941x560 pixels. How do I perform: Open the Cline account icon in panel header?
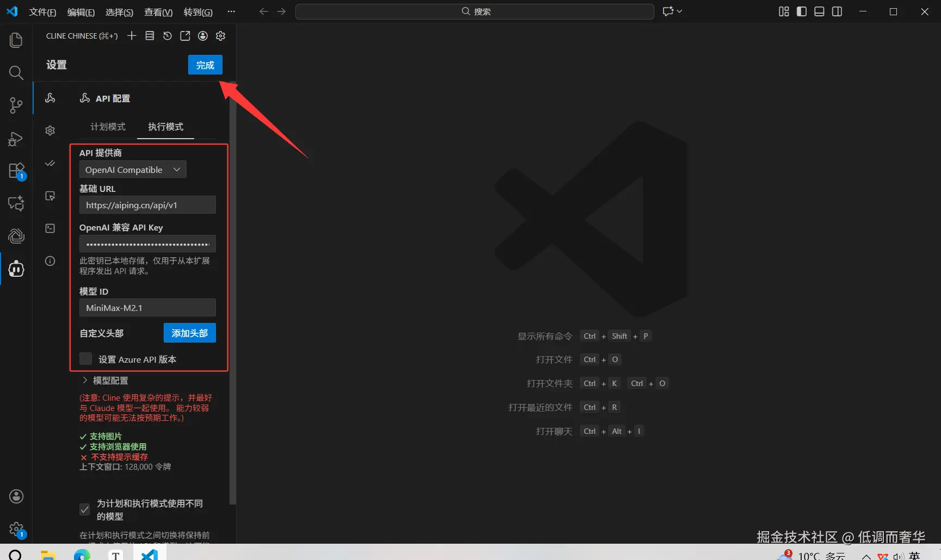[203, 36]
